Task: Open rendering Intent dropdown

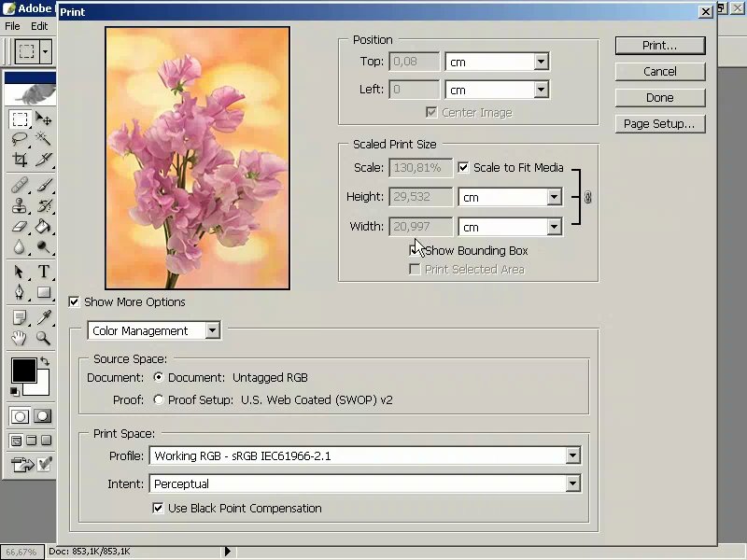Action: 572,483
